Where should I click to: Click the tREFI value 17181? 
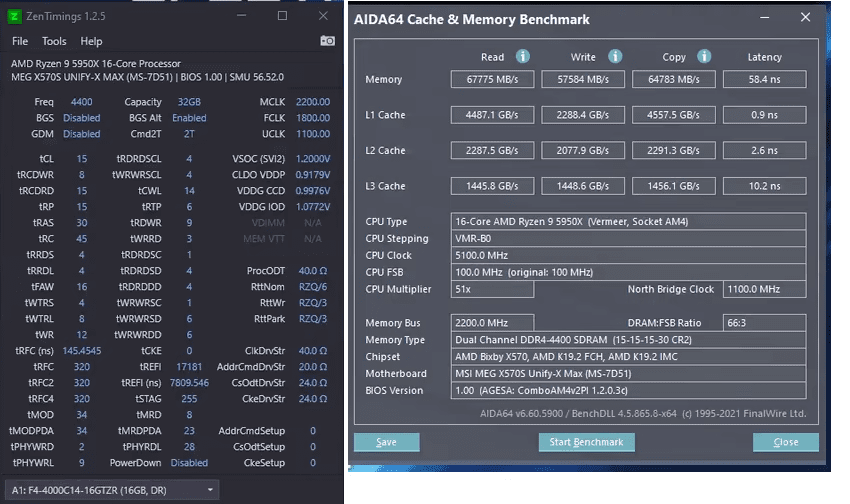point(189,367)
